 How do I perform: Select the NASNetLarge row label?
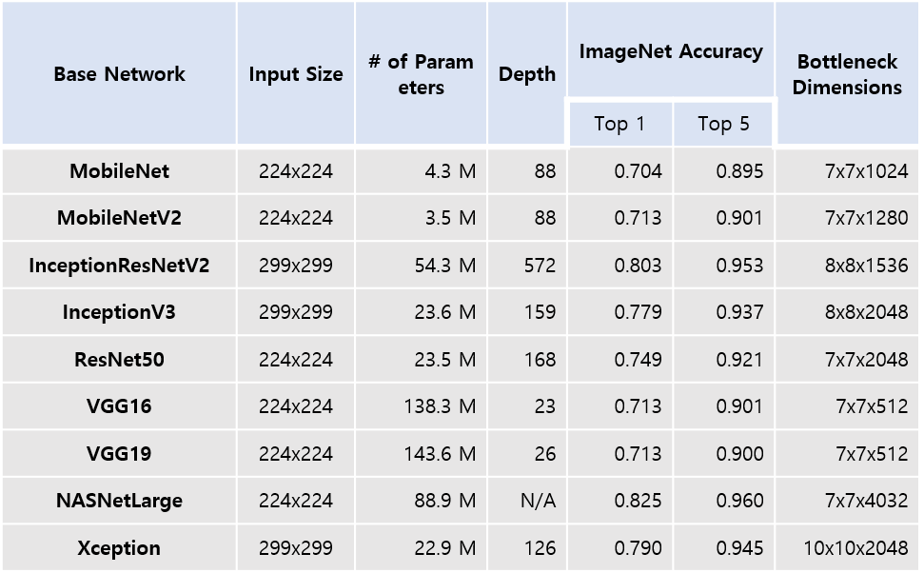[119, 501]
